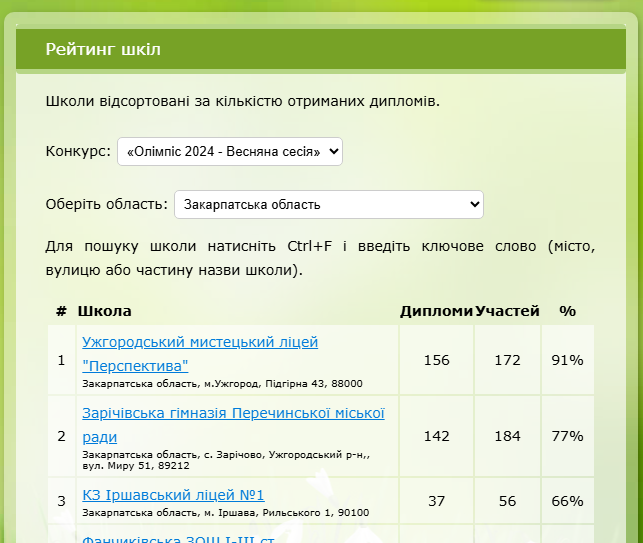Click the Дипломи column header

point(436,311)
